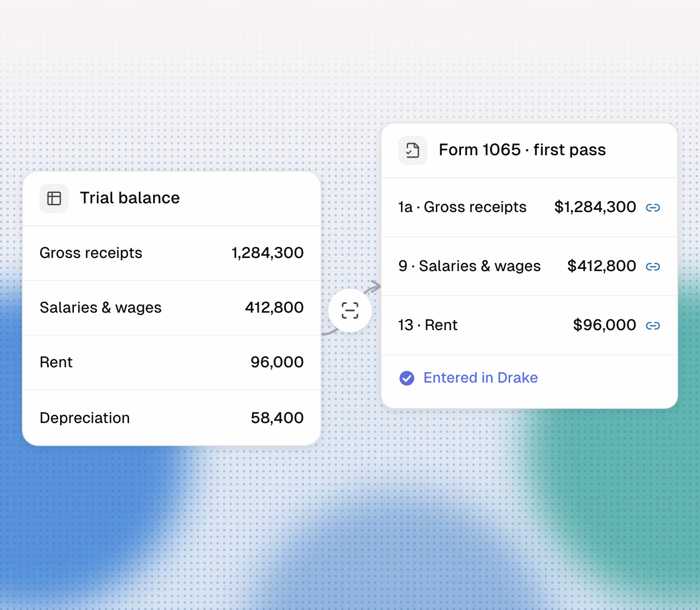Click Gross receipts label in Trial balance

pyautogui.click(x=91, y=253)
